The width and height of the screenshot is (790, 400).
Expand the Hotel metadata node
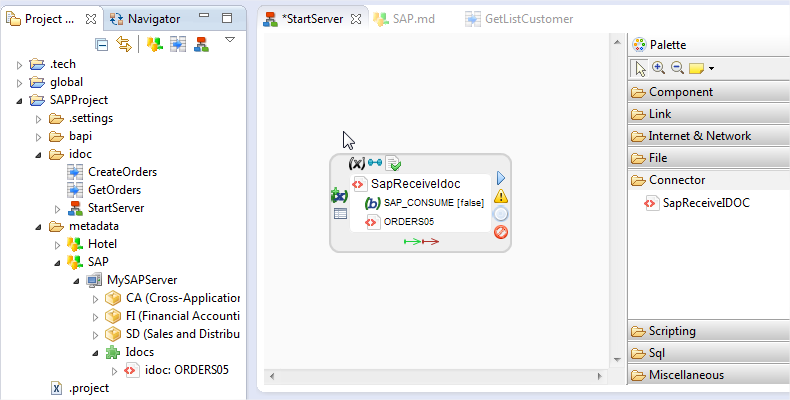click(x=57, y=245)
